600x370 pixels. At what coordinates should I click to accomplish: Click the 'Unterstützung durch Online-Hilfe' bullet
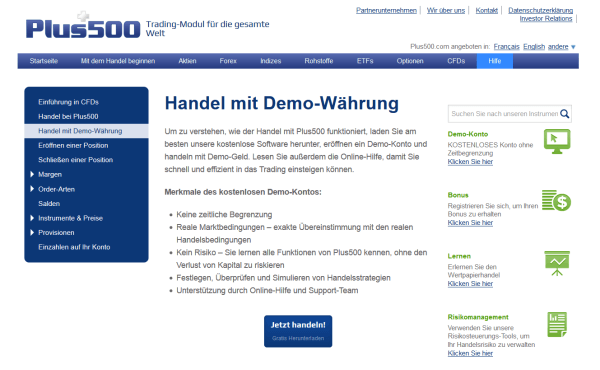(267, 290)
